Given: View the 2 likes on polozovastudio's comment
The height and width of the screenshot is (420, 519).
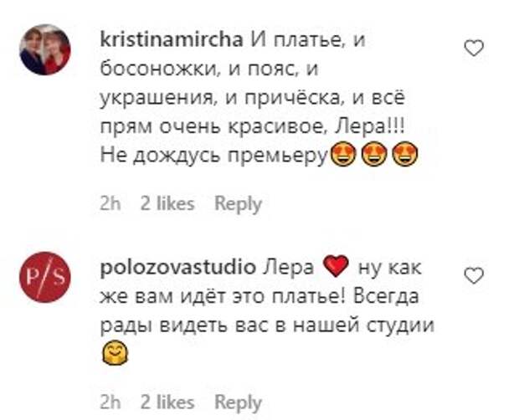Looking at the screenshot, I should pyautogui.click(x=167, y=402).
